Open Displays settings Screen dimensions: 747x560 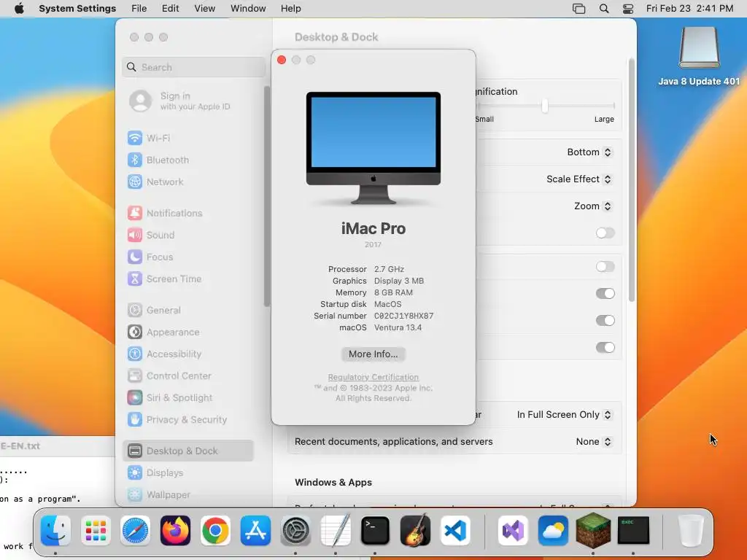point(155,472)
